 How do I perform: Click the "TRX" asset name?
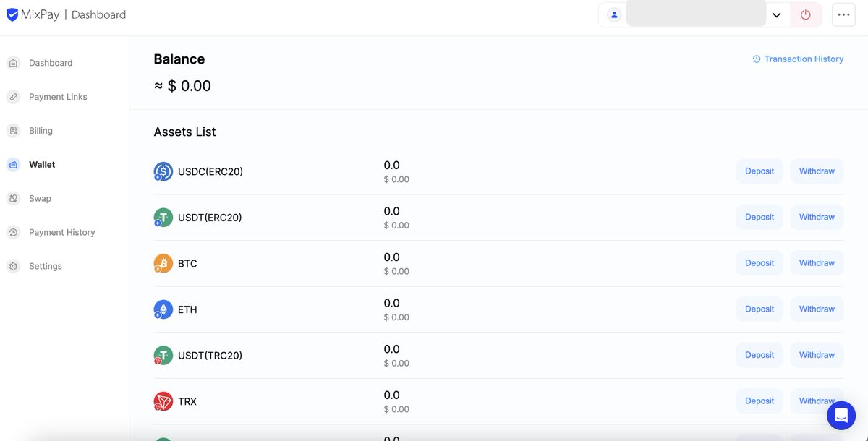tap(187, 401)
